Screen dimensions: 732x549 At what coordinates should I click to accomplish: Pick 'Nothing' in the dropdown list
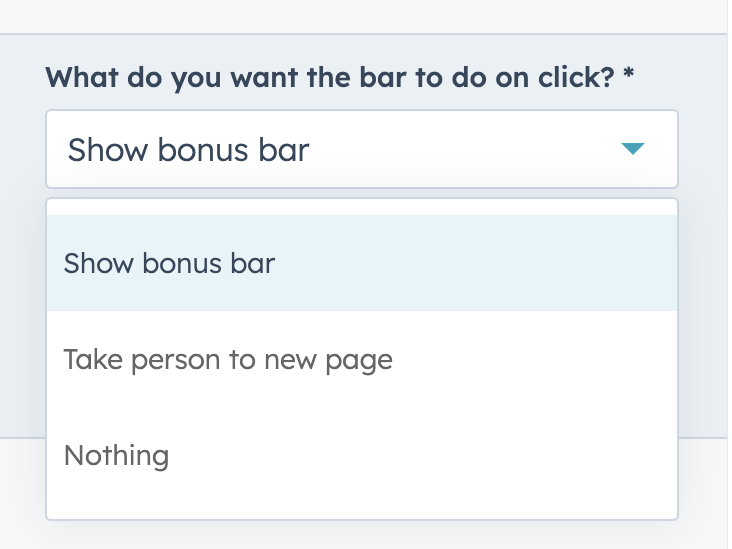(117, 456)
